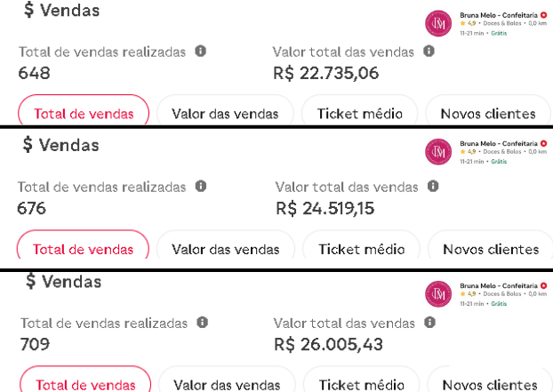Image resolution: width=553 pixels, height=392 pixels.
Task: Click middle Bruna Melo Confeitaria logo
Action: point(438,152)
